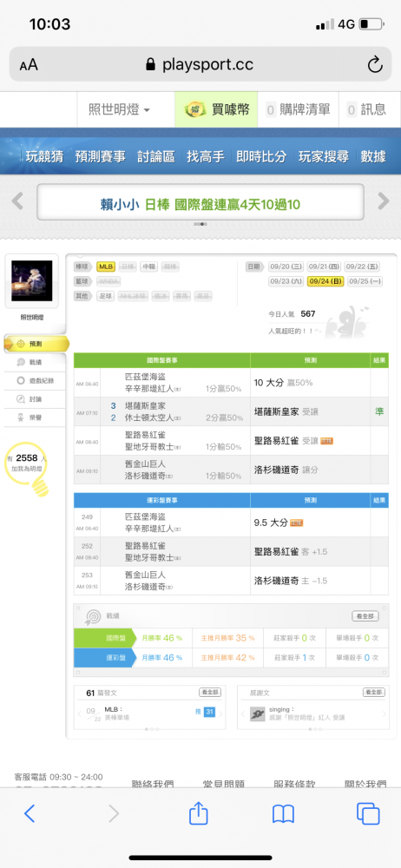This screenshot has width=401, height=868.
Task: Click 看全部 for 感謝文
Action: click(374, 693)
